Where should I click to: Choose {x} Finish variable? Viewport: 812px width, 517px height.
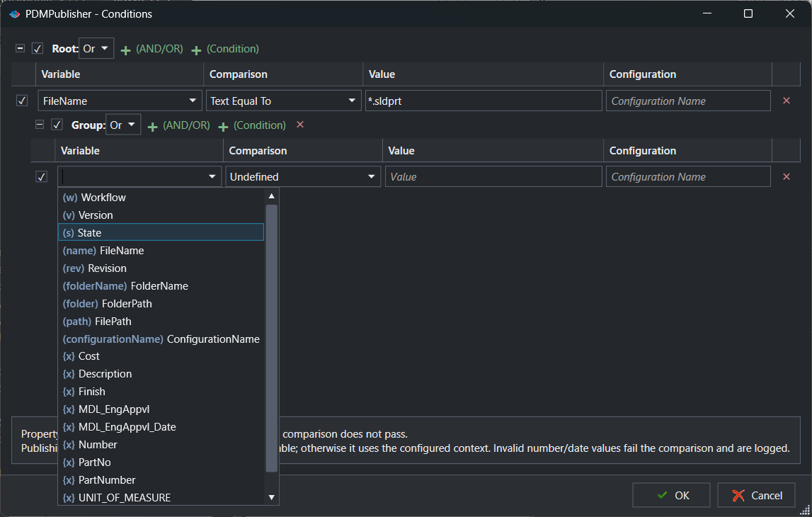(x=161, y=392)
